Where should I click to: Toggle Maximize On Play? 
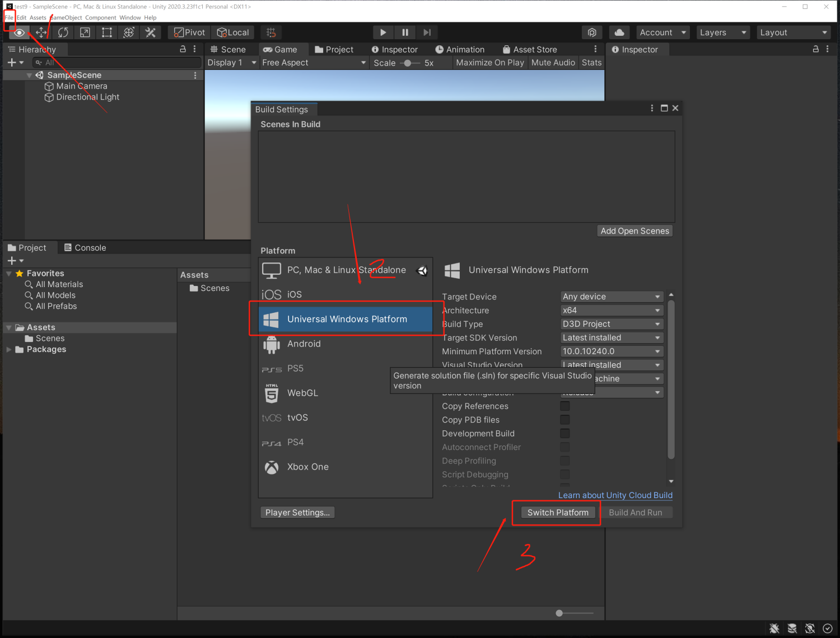click(x=490, y=63)
